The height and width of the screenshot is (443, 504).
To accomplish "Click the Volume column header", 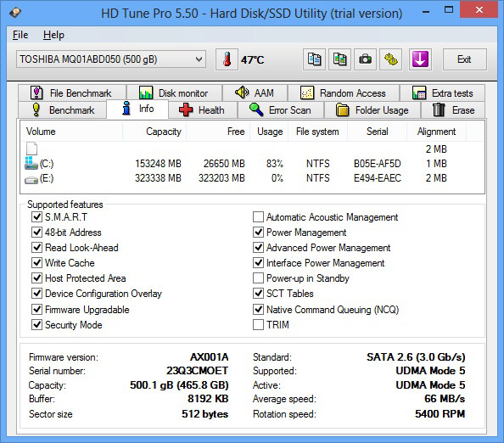I will point(71,132).
